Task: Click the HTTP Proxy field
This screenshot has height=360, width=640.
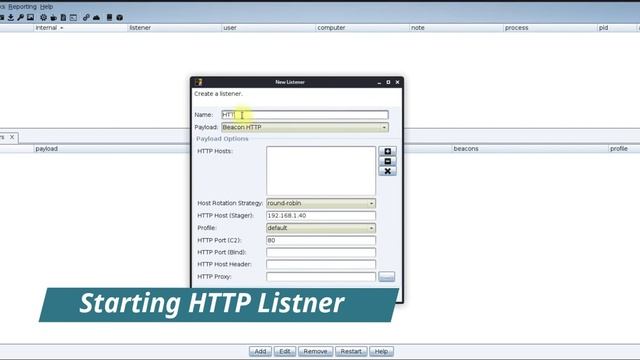Action: click(321, 277)
